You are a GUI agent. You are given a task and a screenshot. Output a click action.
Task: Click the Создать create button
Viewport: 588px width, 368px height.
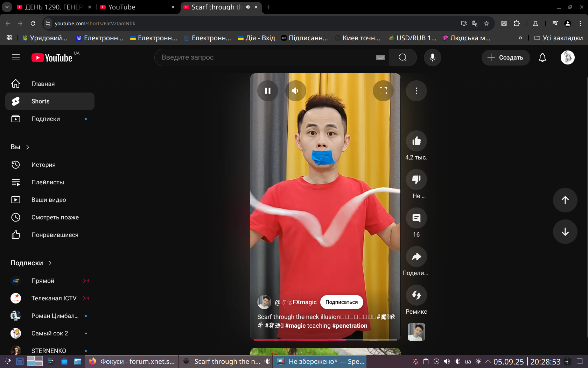coord(505,57)
